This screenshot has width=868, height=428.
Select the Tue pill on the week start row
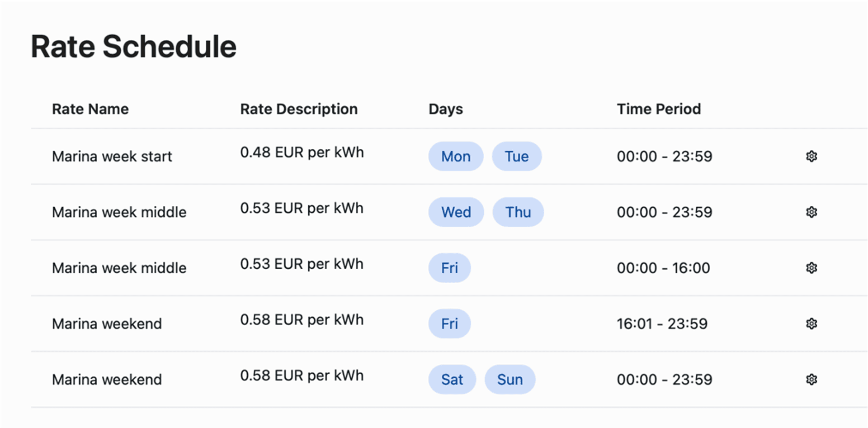pyautogui.click(x=517, y=156)
